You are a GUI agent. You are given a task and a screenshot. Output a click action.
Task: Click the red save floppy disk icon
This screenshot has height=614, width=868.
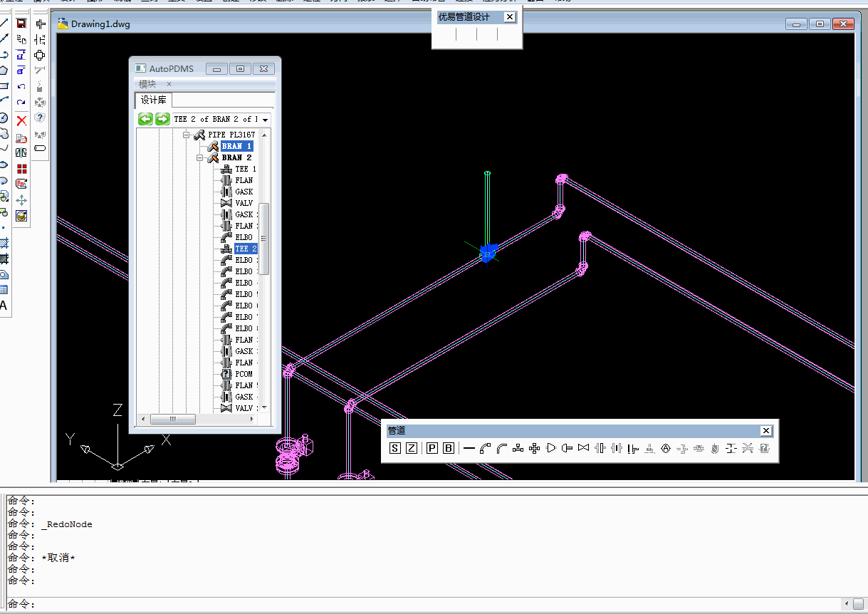pyautogui.click(x=21, y=24)
